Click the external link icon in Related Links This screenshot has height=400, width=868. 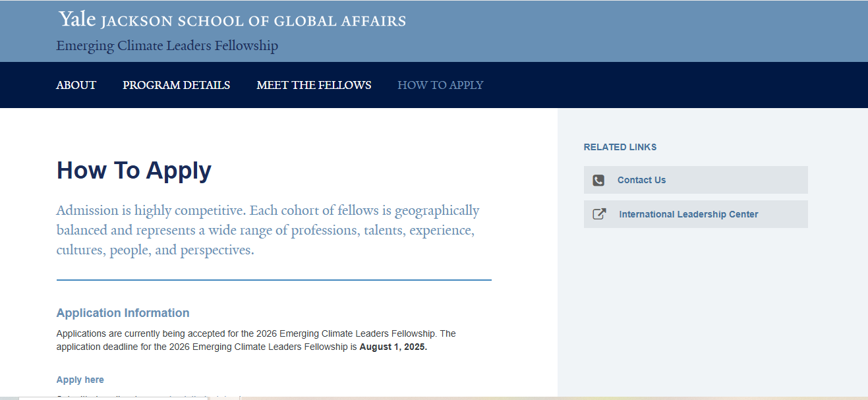tap(599, 214)
